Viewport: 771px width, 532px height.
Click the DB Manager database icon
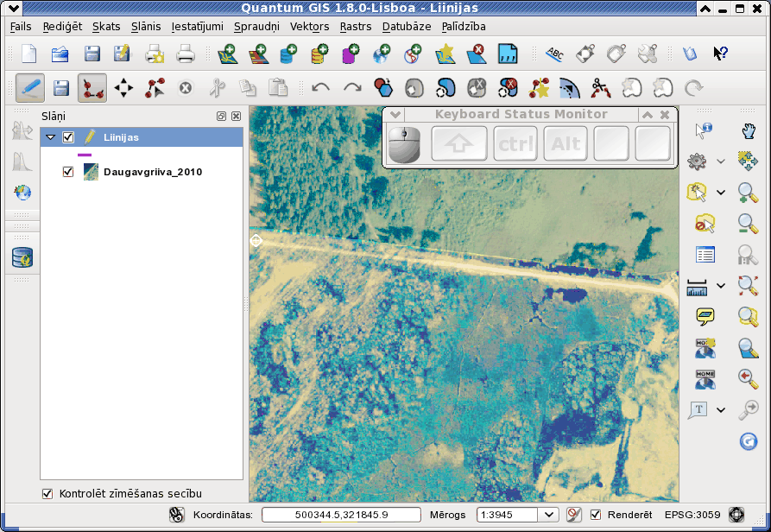point(22,257)
